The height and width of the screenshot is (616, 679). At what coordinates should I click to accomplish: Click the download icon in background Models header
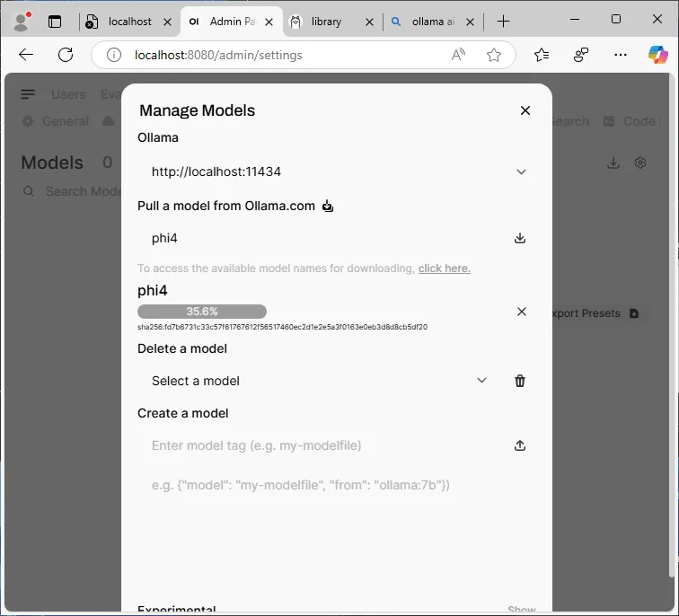pyautogui.click(x=613, y=163)
